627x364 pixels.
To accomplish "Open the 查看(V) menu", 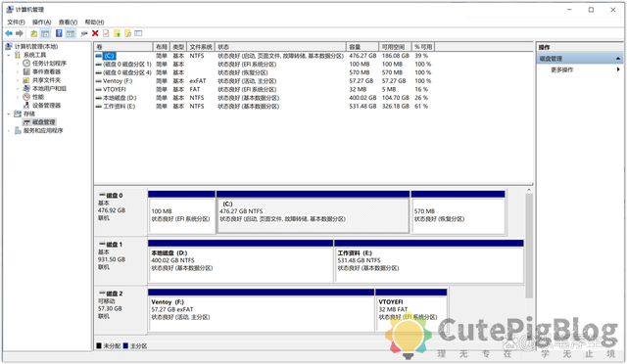I will click(68, 22).
